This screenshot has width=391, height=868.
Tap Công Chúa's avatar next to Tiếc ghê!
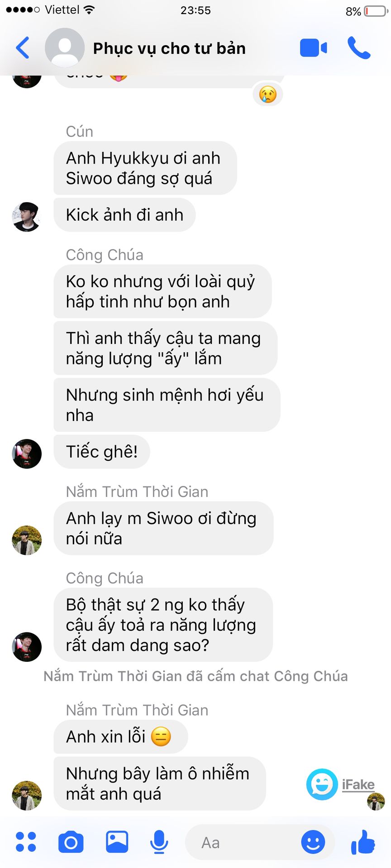[27, 453]
